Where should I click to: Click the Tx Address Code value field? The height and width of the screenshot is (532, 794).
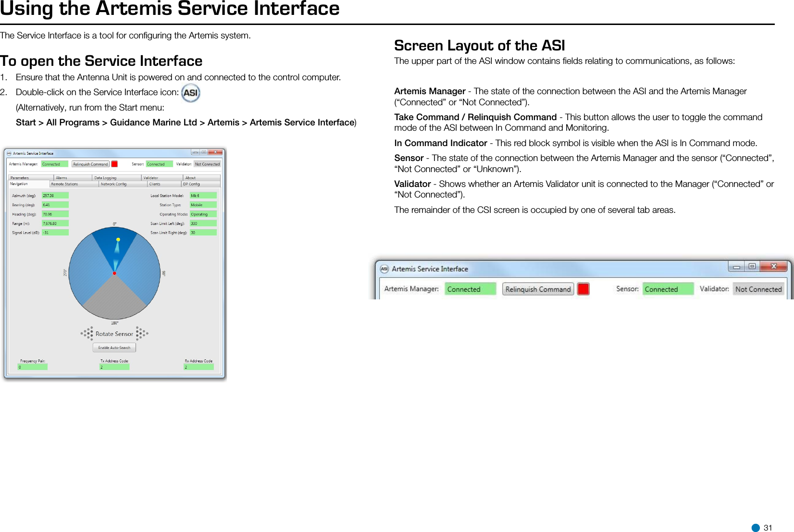pyautogui.click(x=114, y=367)
